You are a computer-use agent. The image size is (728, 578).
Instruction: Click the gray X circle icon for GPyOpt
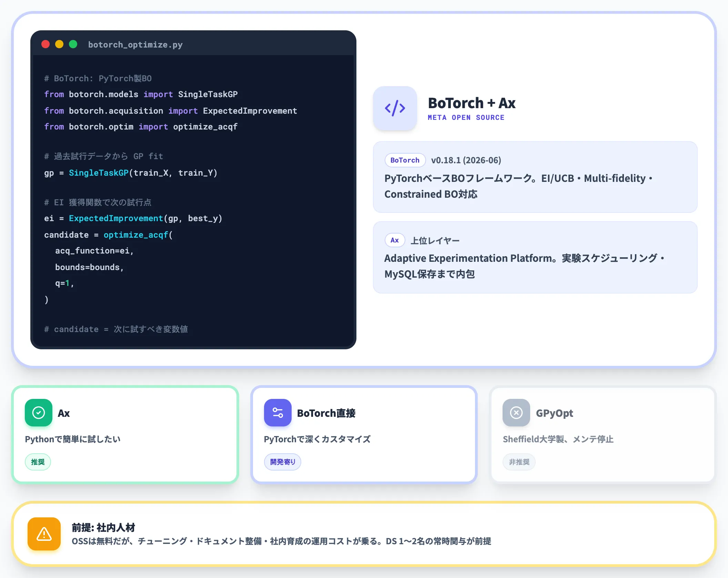pos(516,413)
